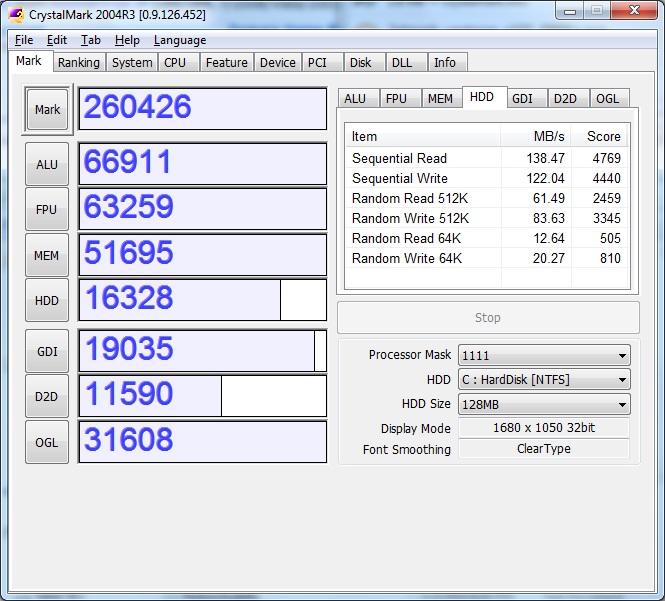Expand the HDD Size dropdown
Image resolution: width=665 pixels, height=601 pixels.
pos(544,404)
